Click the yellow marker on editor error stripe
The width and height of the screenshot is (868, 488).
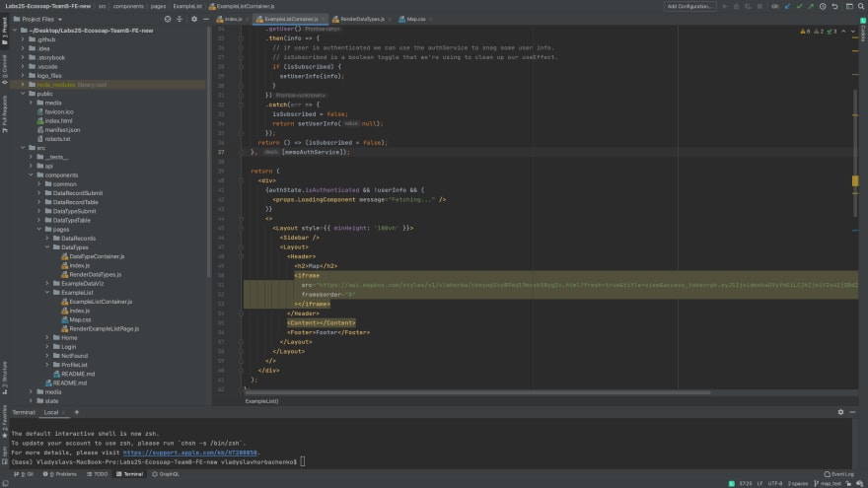tap(855, 181)
